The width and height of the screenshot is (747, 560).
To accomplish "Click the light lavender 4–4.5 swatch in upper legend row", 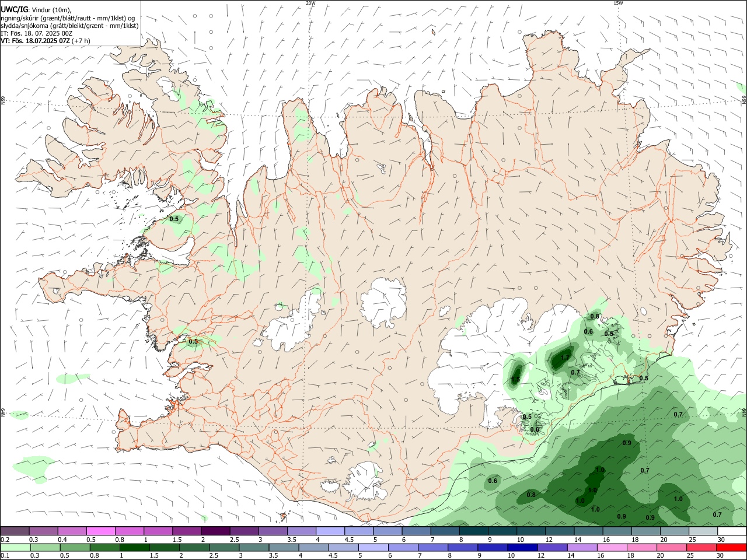I will [330, 531].
